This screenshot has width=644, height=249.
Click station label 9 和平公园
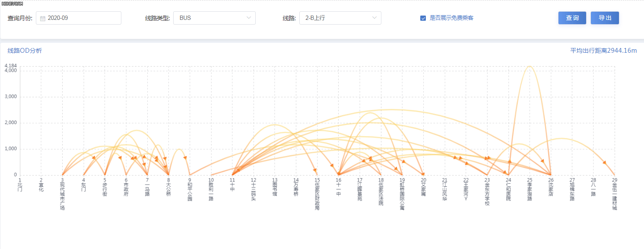pyautogui.click(x=190, y=189)
